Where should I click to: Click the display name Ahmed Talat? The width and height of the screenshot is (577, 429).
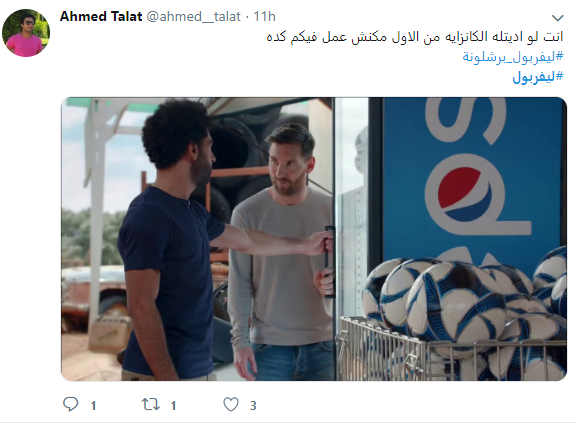pos(101,16)
